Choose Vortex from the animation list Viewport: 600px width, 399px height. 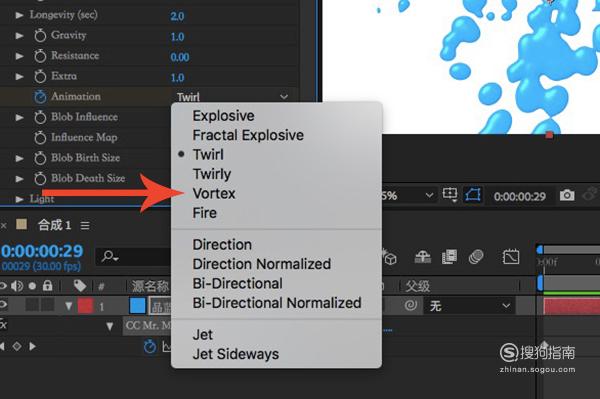click(x=214, y=194)
